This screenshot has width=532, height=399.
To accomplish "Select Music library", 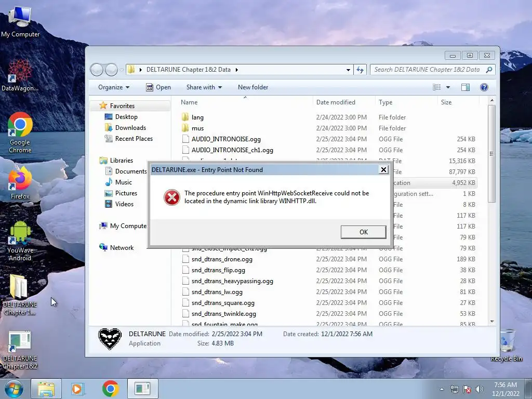I will 119,182.
